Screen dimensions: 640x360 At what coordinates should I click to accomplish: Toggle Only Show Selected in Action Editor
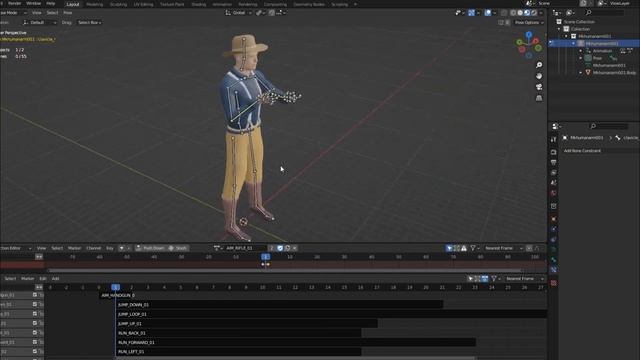[449, 248]
